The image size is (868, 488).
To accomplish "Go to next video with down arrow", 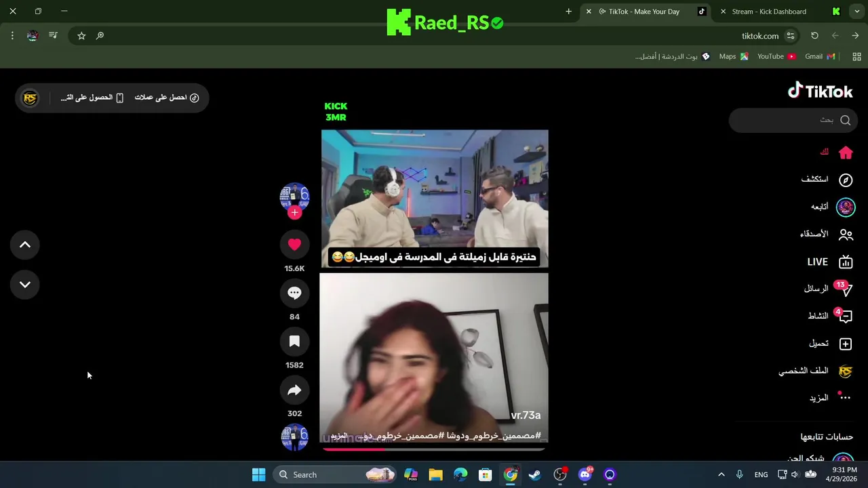I will 25,285.
